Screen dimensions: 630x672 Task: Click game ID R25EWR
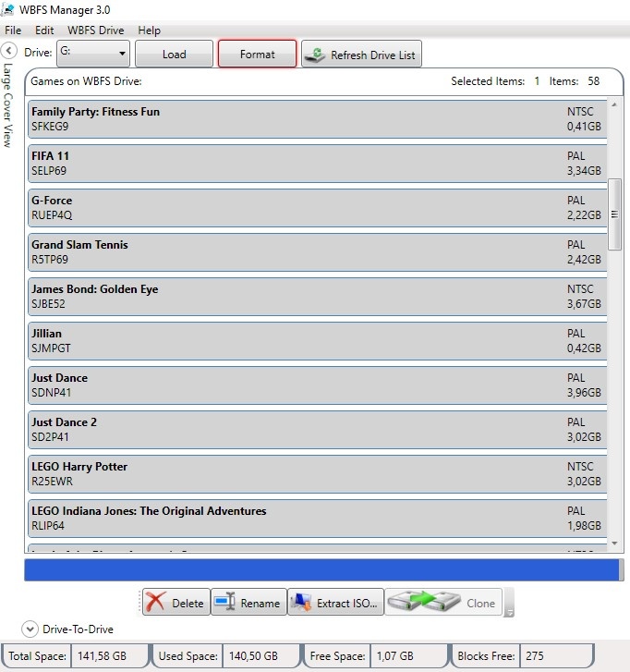click(52, 481)
